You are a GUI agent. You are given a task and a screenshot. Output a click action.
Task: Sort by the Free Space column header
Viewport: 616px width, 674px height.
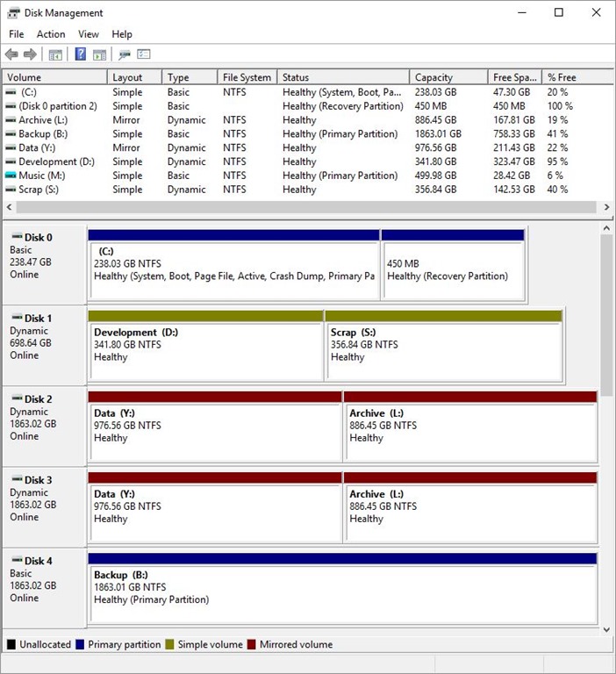515,77
